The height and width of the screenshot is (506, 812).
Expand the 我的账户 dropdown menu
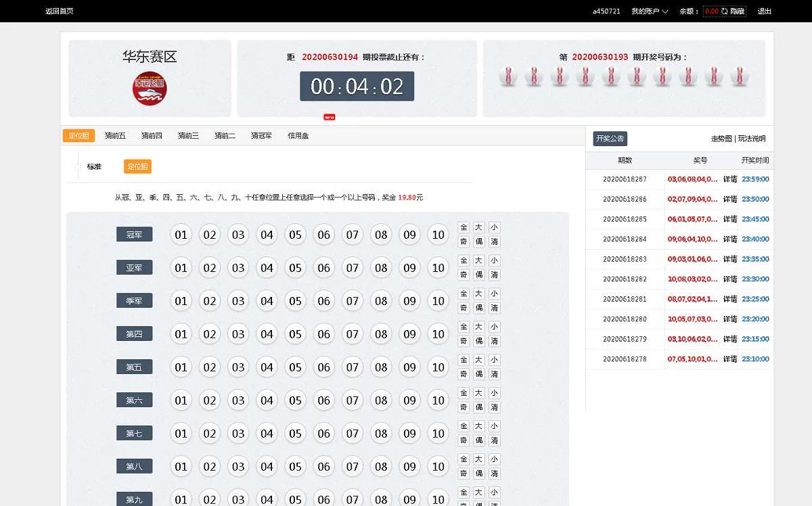650,11
